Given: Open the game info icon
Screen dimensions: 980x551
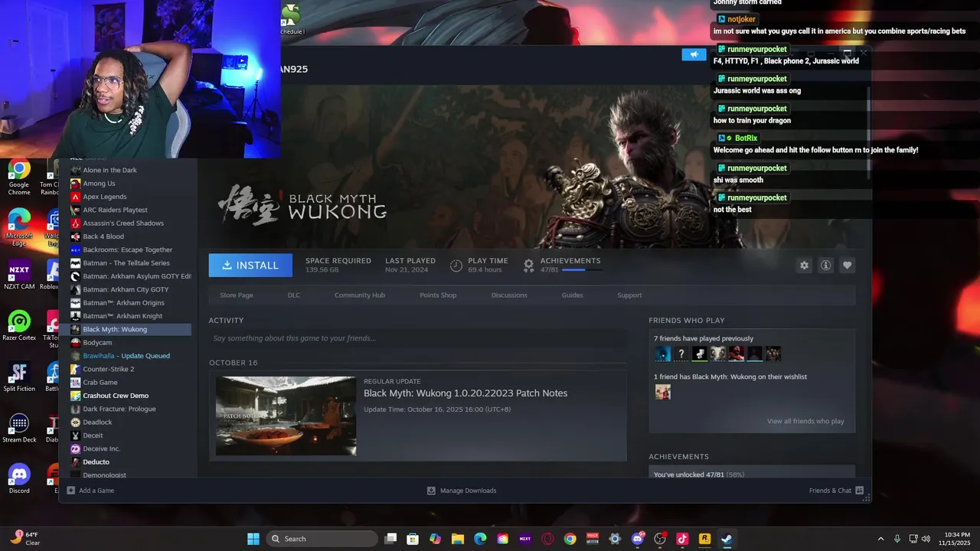Looking at the screenshot, I should [x=825, y=266].
